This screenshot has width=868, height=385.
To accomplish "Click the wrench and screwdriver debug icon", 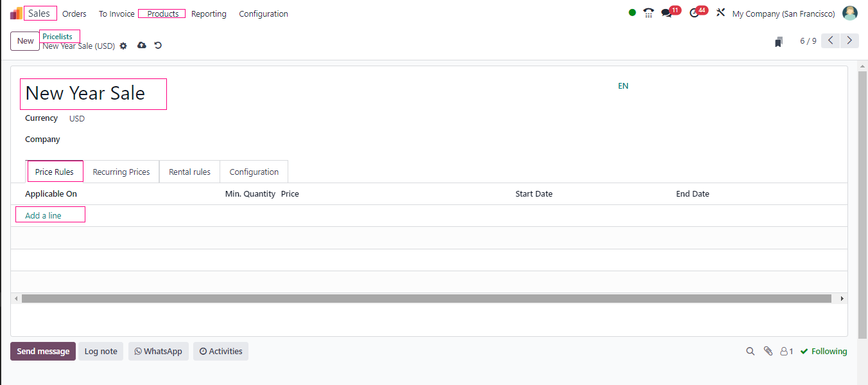I will pyautogui.click(x=720, y=13).
